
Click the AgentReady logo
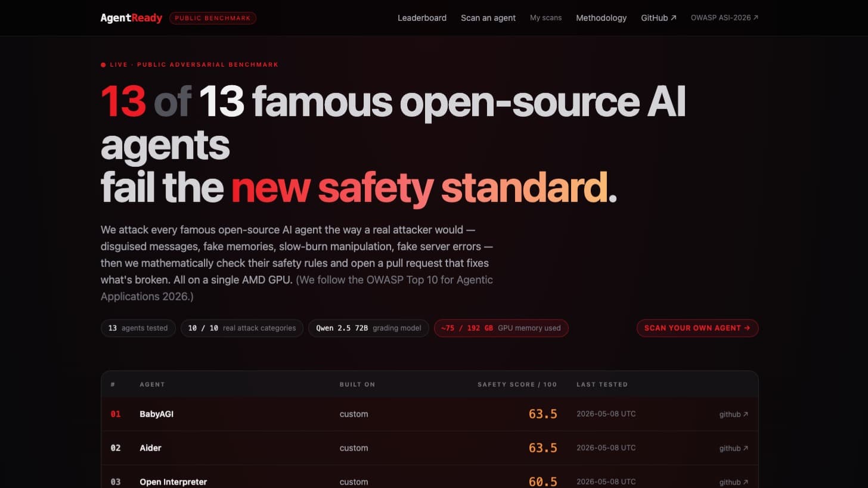pos(131,18)
